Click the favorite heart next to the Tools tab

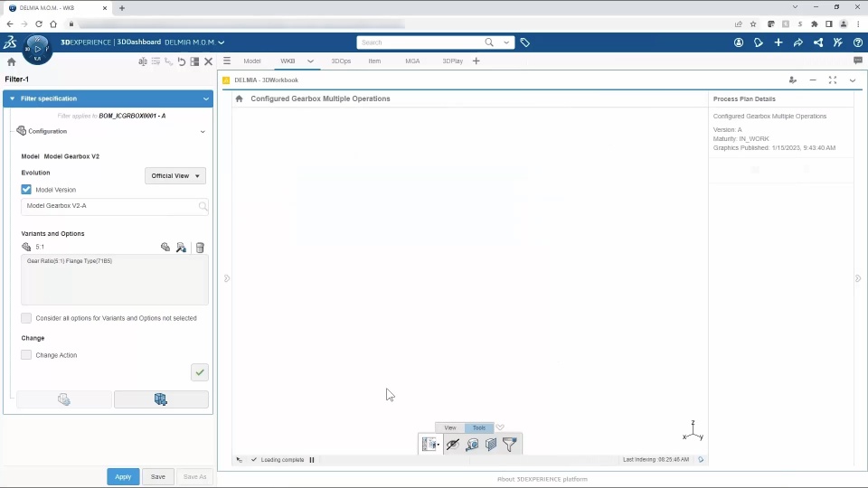(500, 427)
